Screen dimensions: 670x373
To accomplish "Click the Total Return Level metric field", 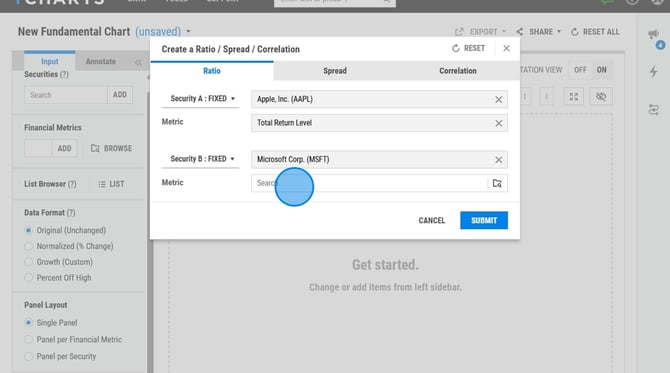I will pyautogui.click(x=379, y=123).
